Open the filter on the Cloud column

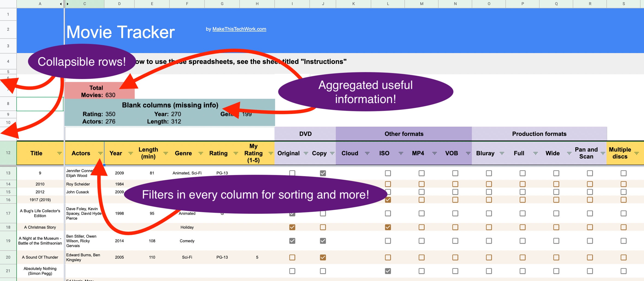367,153
